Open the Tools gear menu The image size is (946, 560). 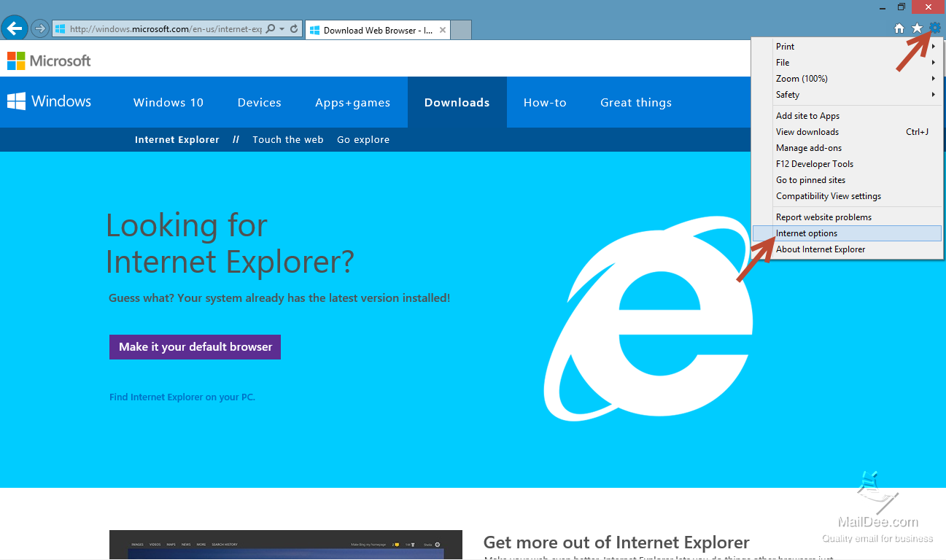(x=936, y=28)
